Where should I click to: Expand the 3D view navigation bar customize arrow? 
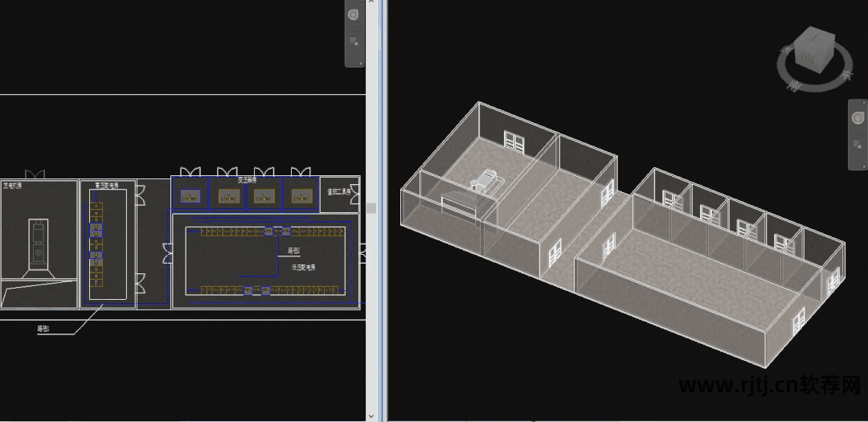pyautogui.click(x=864, y=166)
